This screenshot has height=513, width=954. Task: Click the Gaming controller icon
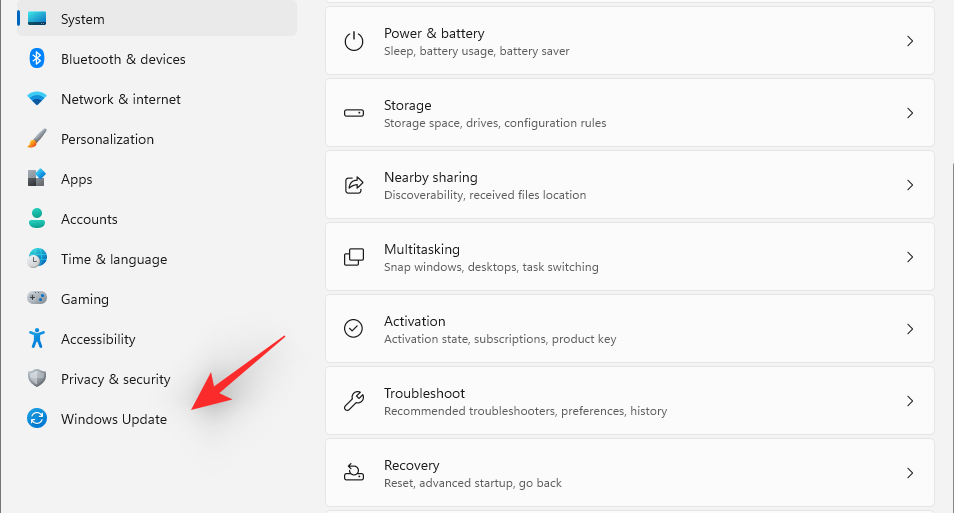click(37, 299)
